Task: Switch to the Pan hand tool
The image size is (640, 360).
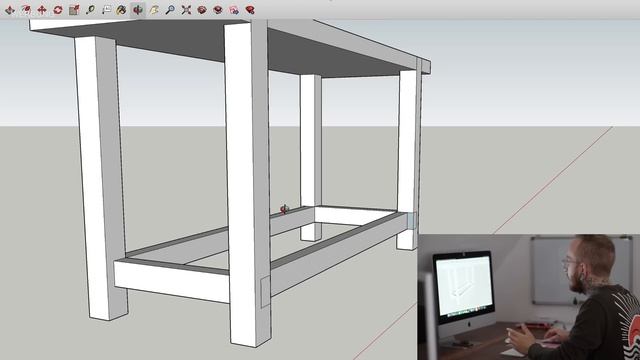Action: pos(154,10)
